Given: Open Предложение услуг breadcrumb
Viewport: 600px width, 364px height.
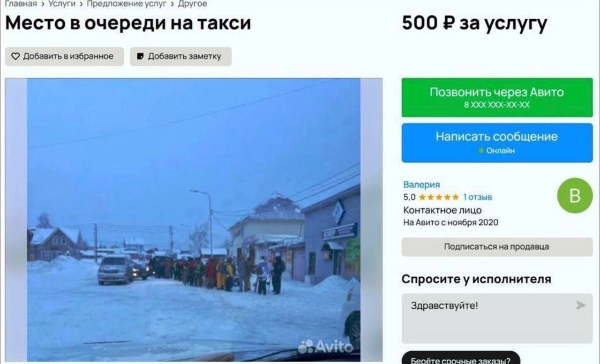Looking at the screenshot, I should pyautogui.click(x=127, y=4).
